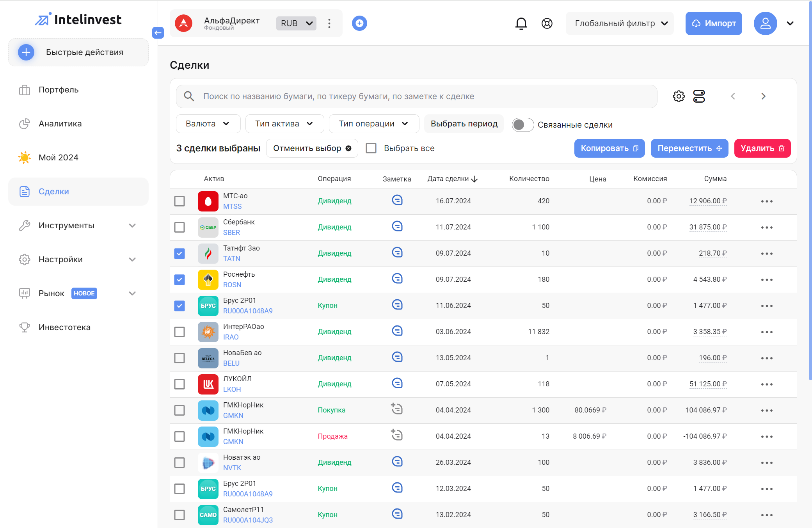Screen dimensions: 812x528
Task: Open the RUB currency dropdown
Action: [296, 23]
